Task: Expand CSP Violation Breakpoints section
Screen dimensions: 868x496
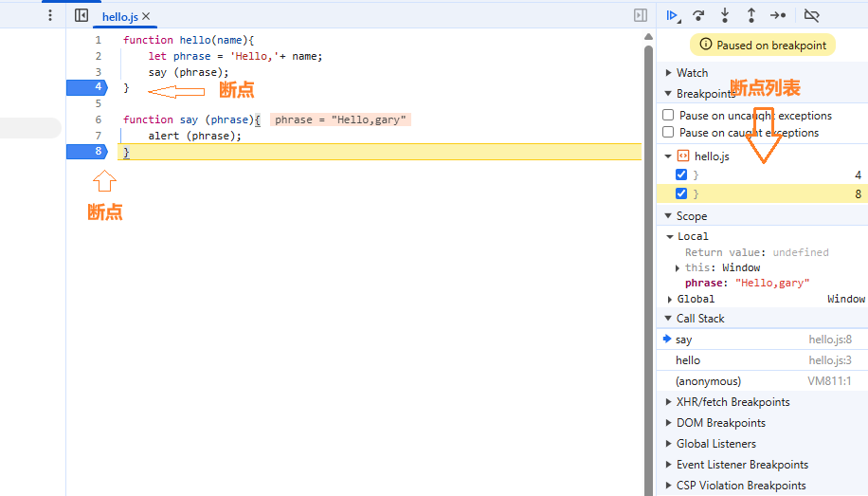Action: (x=669, y=486)
